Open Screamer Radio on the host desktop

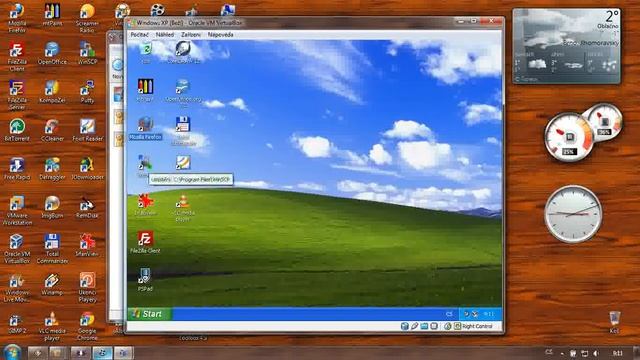pos(87,18)
